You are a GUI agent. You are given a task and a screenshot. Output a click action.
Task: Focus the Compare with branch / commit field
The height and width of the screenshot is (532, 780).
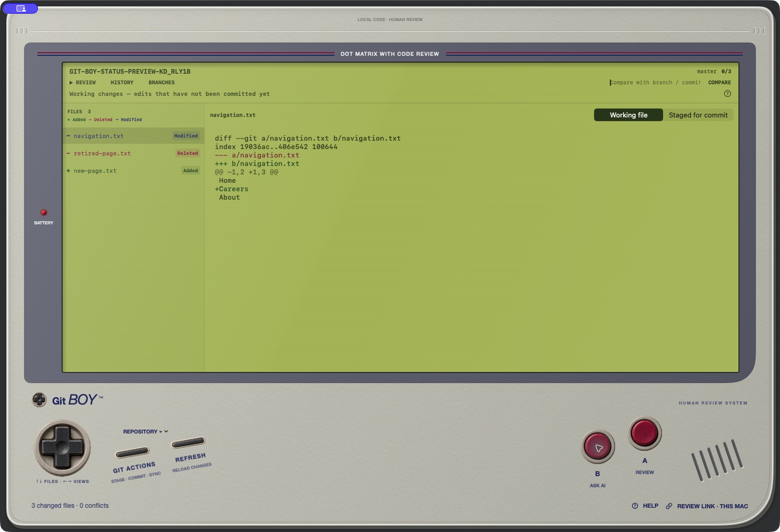[x=656, y=83]
